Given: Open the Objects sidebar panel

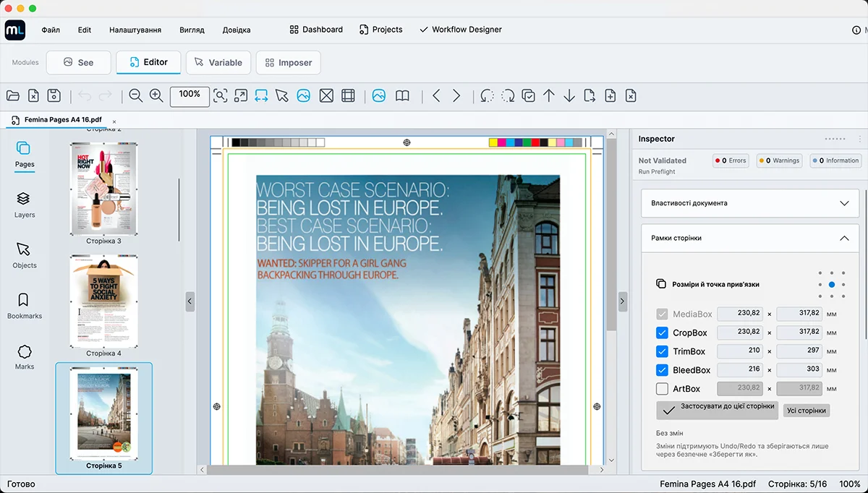Looking at the screenshot, I should pyautogui.click(x=25, y=255).
